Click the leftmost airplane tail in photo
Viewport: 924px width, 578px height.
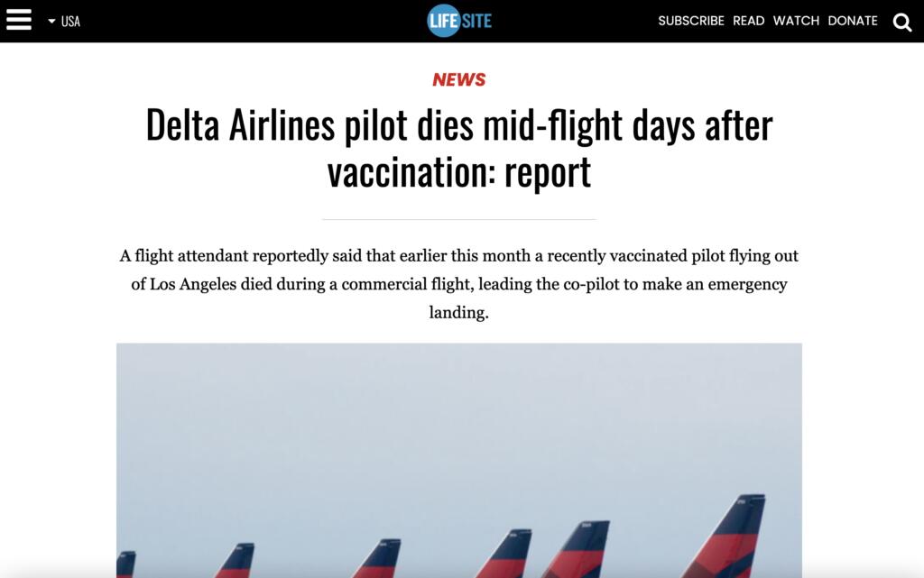coord(125,564)
